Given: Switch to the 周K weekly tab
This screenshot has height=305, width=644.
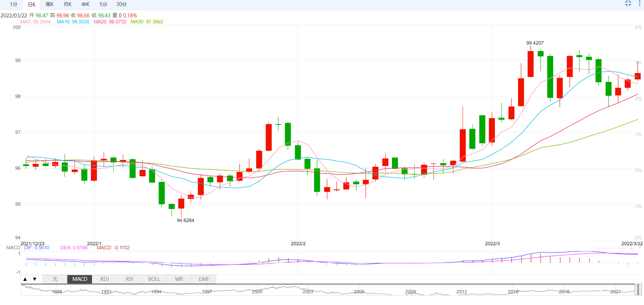Looking at the screenshot, I should (49, 4).
